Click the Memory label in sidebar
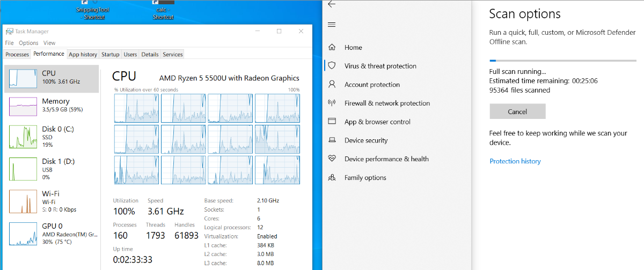644x270 pixels. [x=56, y=101]
